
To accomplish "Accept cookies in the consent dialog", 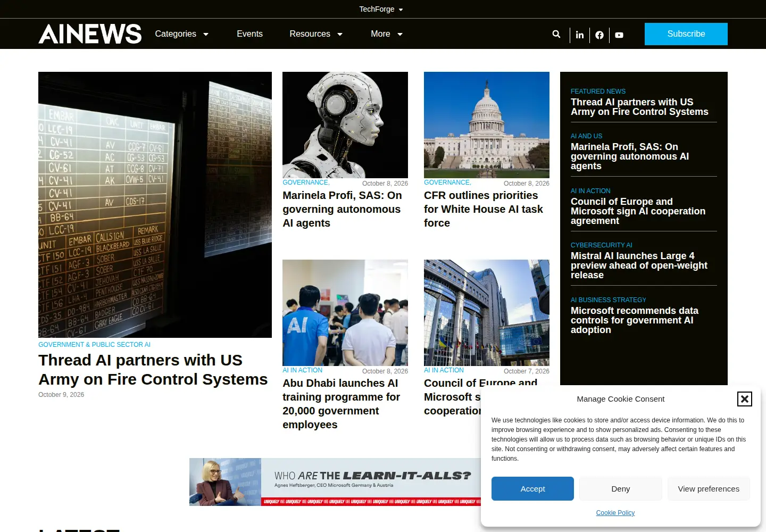I will point(532,489).
